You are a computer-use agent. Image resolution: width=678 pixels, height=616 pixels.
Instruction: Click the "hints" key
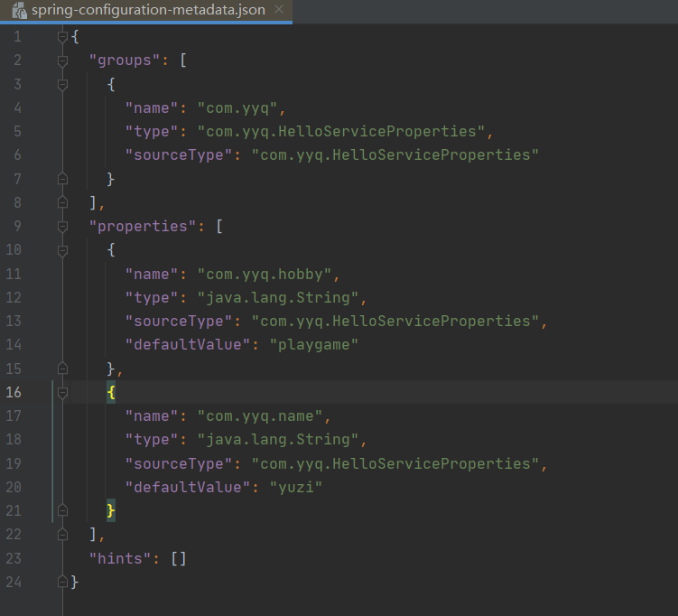tap(120, 558)
